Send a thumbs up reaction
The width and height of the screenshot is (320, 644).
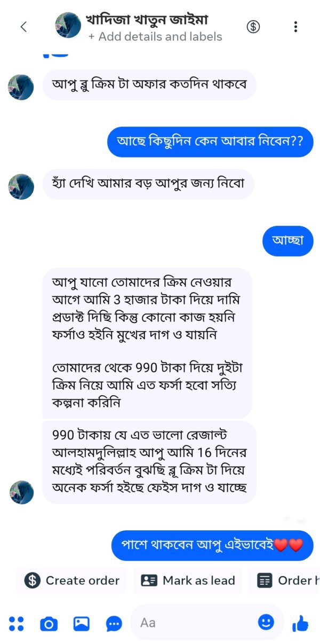coord(300,623)
